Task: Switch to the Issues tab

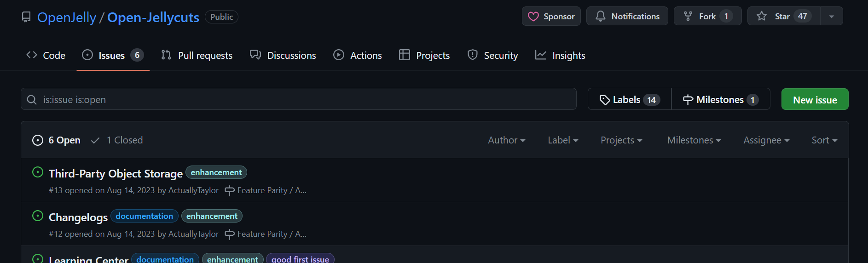Action: point(113,55)
